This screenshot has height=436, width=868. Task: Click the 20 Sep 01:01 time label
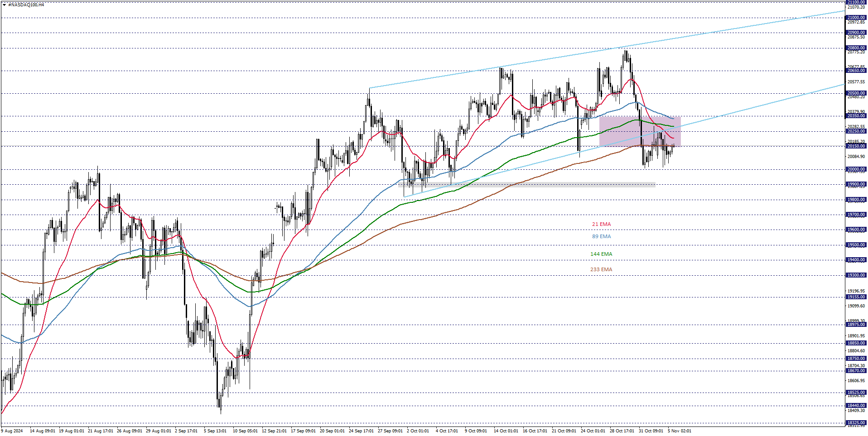tap(332, 431)
